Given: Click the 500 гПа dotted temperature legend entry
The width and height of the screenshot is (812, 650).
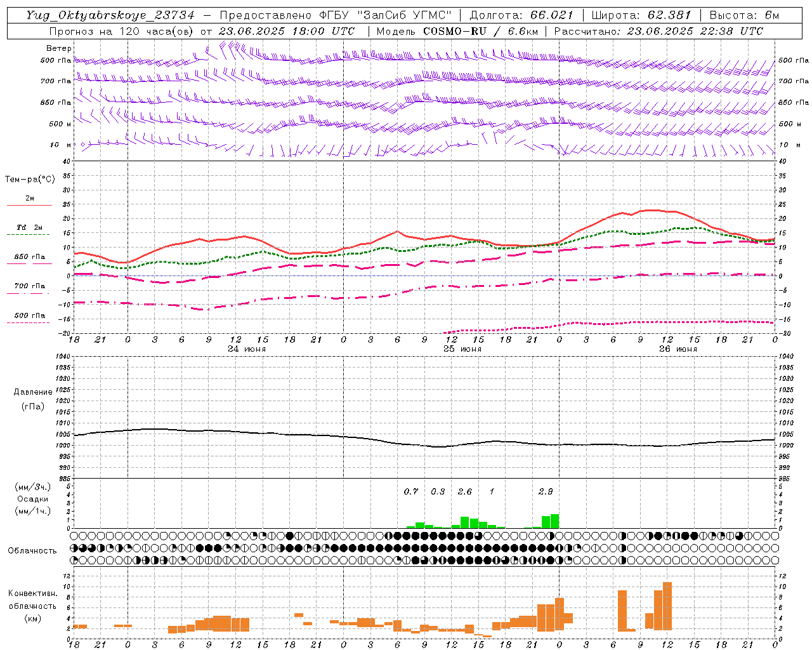Looking at the screenshot, I should 29,317.
